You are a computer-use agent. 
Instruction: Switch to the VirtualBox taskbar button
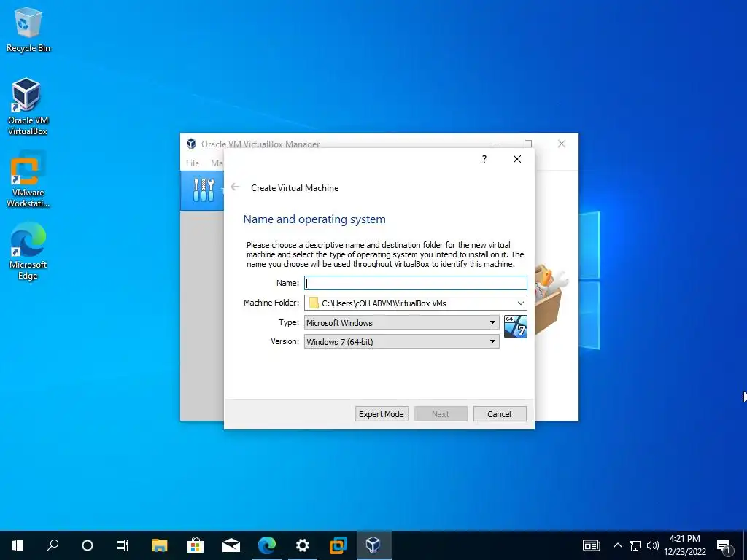point(374,545)
